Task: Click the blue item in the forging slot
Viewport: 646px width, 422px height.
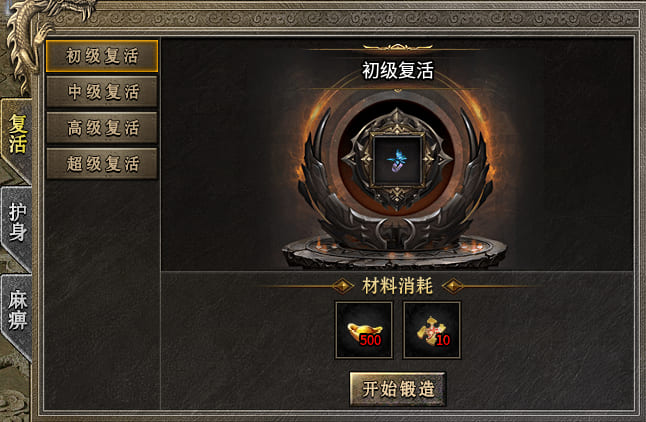Action: pos(397,161)
